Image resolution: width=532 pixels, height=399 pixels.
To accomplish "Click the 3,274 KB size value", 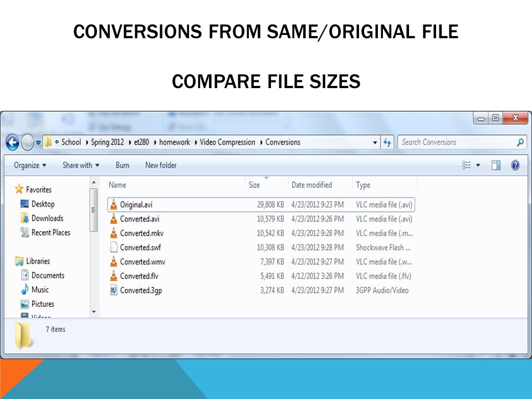I will [x=272, y=290].
